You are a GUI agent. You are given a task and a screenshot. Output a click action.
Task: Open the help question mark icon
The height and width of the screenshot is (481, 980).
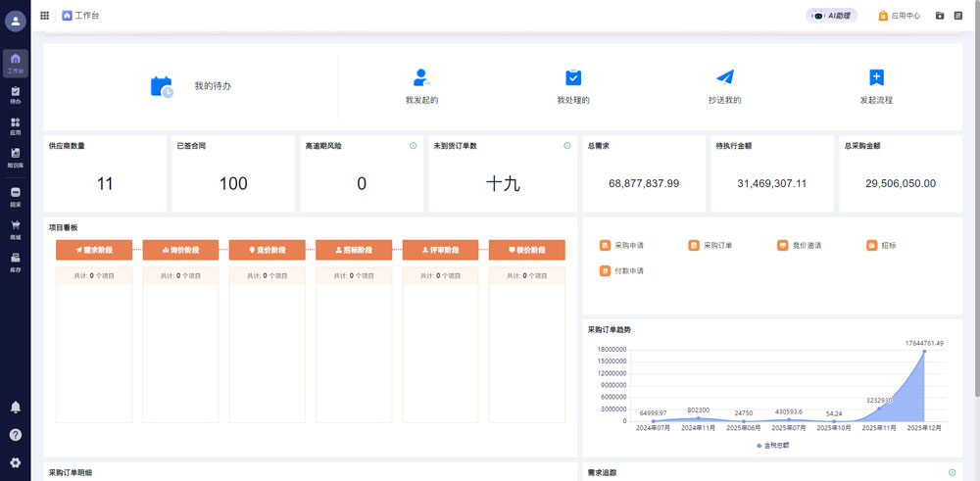pyautogui.click(x=15, y=434)
